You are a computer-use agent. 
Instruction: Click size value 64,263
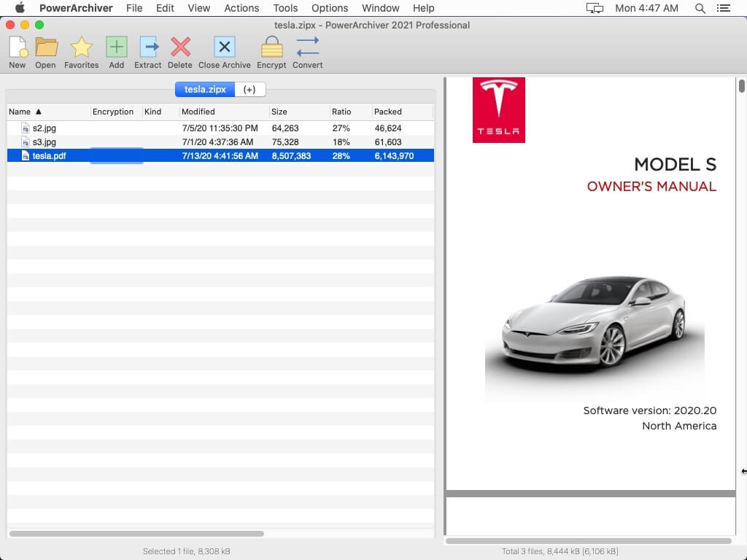pos(285,128)
